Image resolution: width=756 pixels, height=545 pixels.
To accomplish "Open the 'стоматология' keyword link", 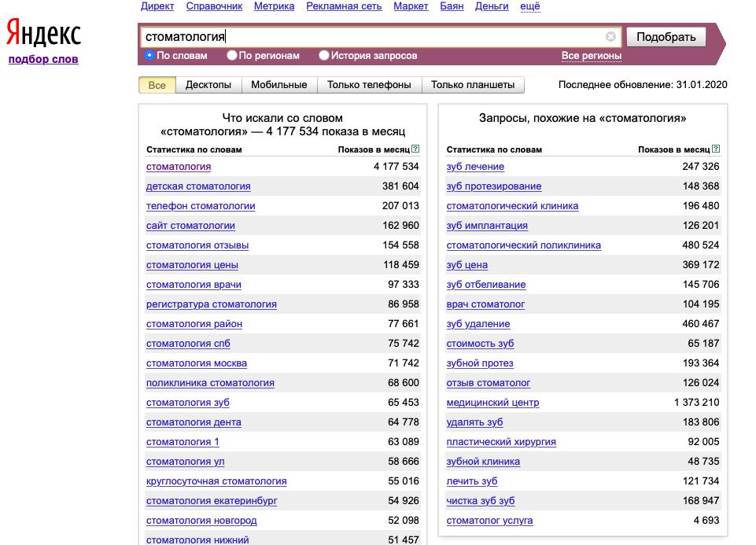I will click(x=179, y=167).
